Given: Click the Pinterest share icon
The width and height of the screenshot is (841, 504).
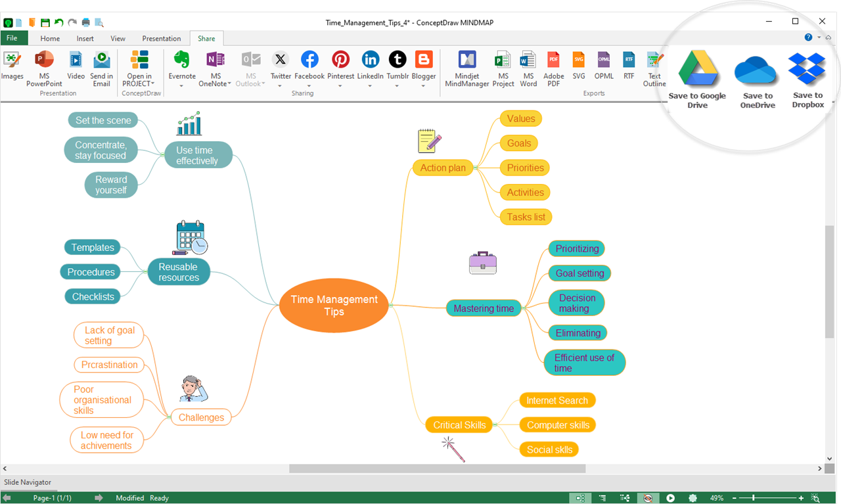Looking at the screenshot, I should (340, 60).
